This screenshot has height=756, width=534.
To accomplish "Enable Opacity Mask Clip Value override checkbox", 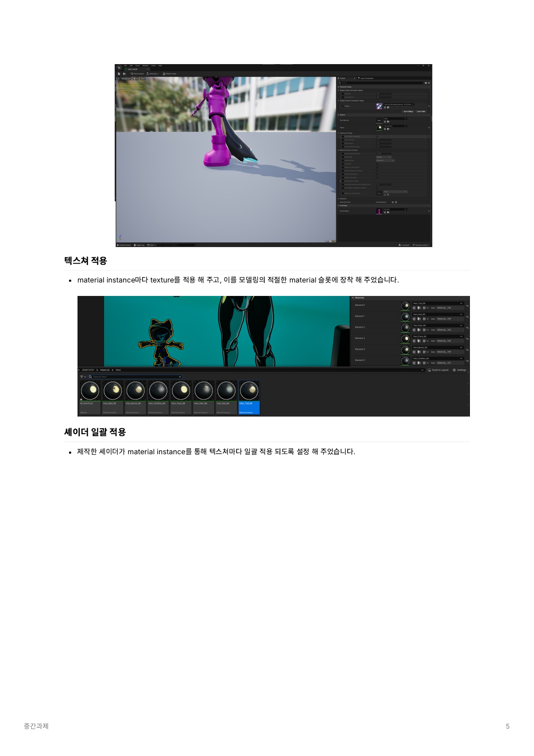I will 343,153.
